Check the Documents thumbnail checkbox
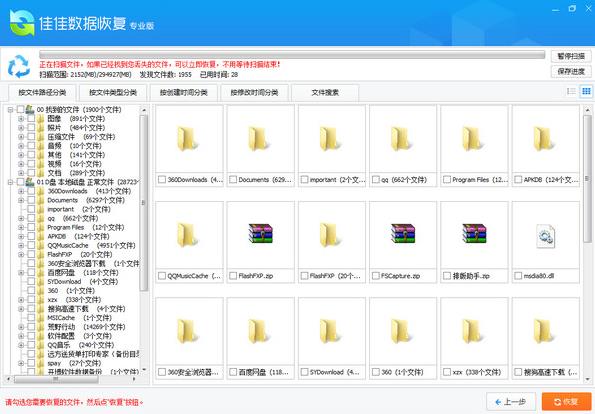The image size is (595, 414). [233, 179]
